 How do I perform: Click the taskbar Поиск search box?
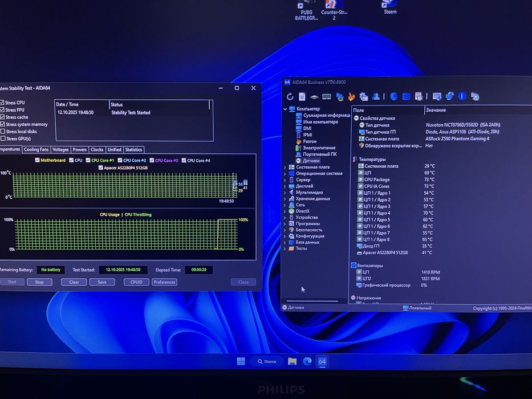267,361
